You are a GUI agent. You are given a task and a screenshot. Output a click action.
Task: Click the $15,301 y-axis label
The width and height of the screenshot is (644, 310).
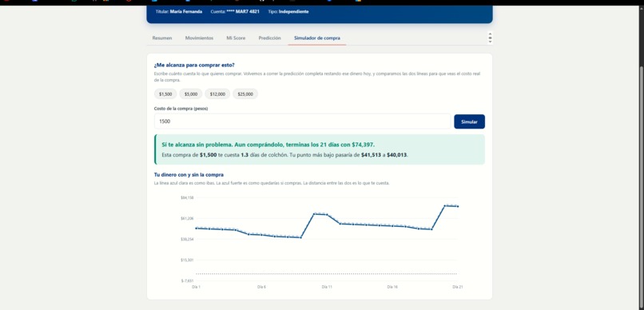(187, 260)
